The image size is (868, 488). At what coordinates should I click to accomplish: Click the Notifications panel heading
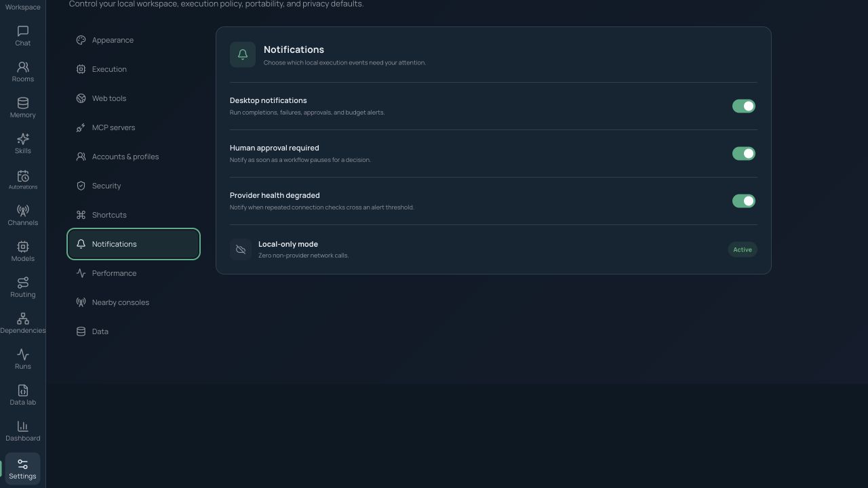294,49
